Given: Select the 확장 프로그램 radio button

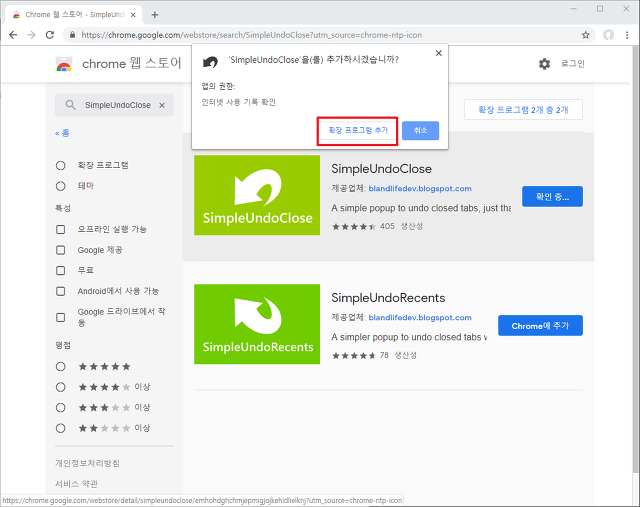Looking at the screenshot, I should coord(60,165).
